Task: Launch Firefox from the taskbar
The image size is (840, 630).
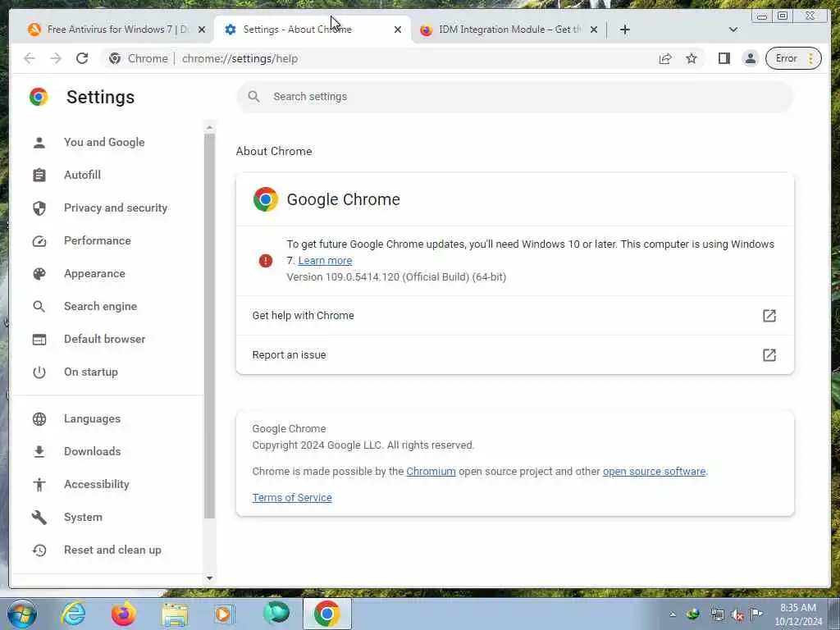Action: click(123, 614)
